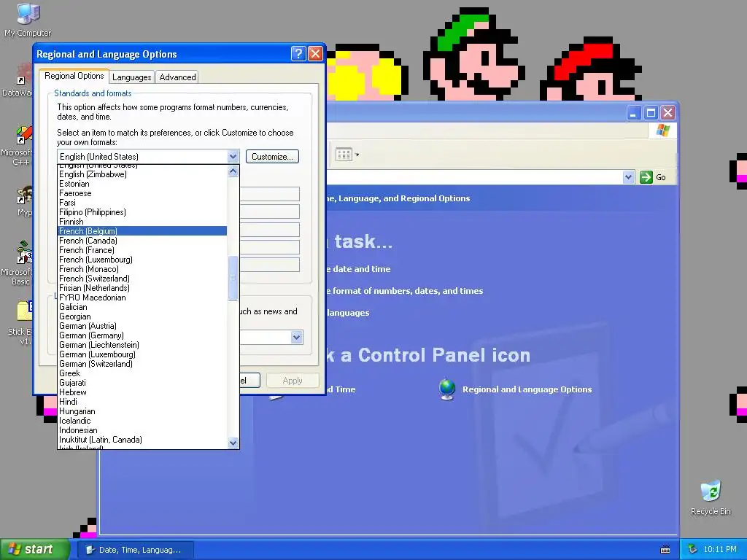
Task: Select Icelandic from the list
Action: pos(142,421)
